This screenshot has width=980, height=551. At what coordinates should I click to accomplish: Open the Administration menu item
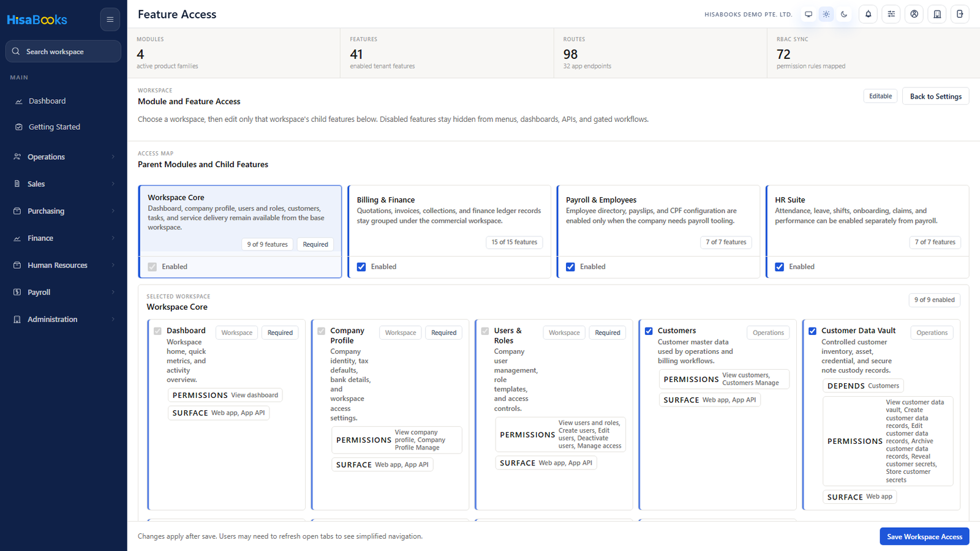[x=64, y=319]
